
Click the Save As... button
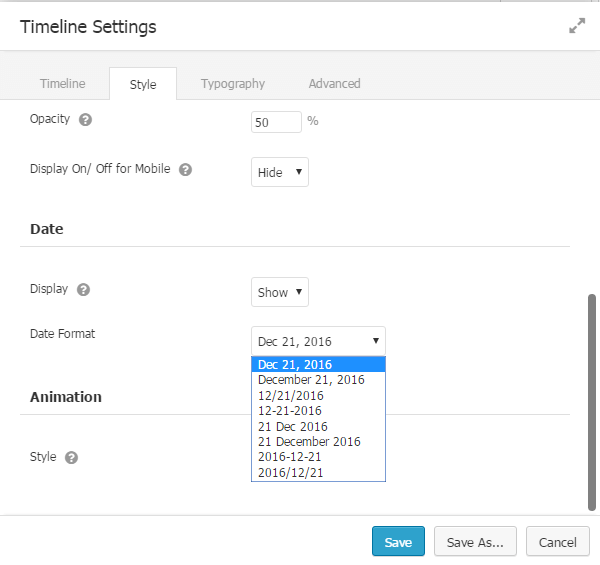tap(475, 542)
